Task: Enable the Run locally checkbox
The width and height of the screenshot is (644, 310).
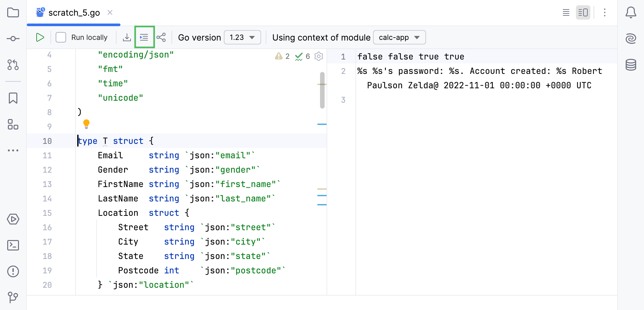Action: (61, 37)
